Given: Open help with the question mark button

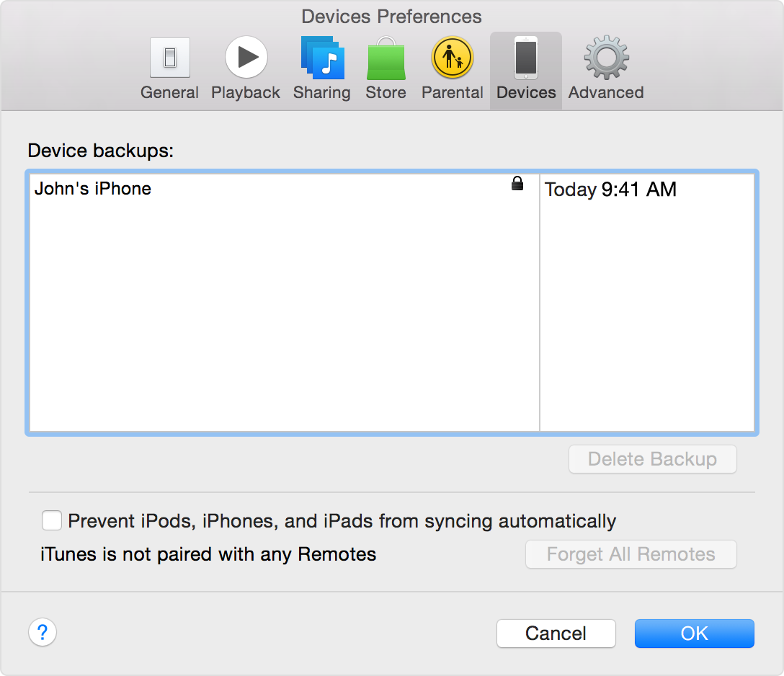Looking at the screenshot, I should 43,633.
